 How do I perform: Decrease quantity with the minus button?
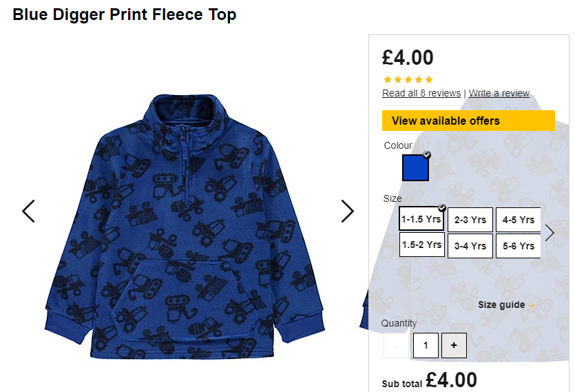(x=396, y=345)
